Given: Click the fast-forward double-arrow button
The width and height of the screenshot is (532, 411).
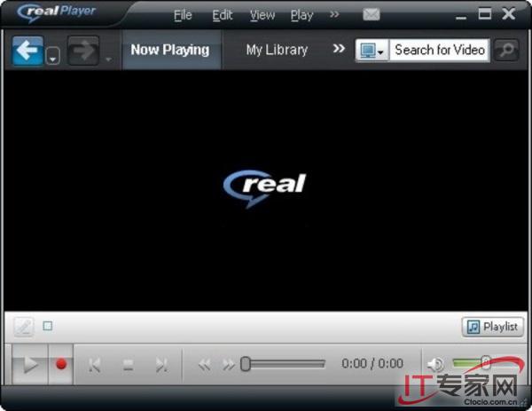Looking at the screenshot, I should [x=228, y=365].
